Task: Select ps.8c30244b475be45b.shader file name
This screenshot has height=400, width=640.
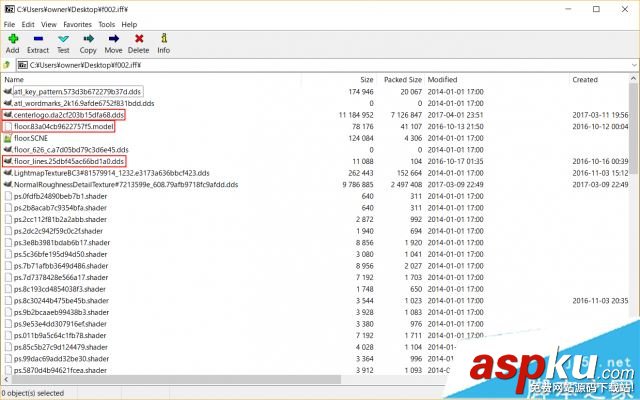Action: (61, 301)
